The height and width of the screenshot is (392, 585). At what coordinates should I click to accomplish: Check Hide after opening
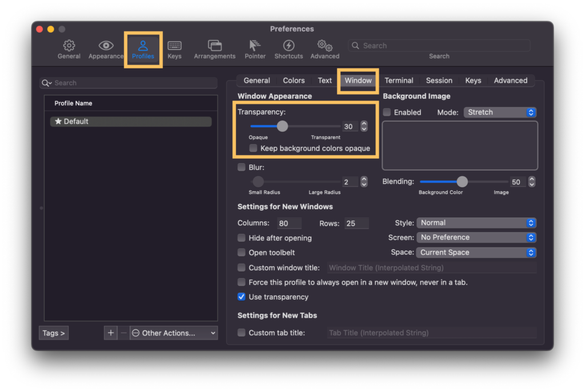tap(242, 238)
